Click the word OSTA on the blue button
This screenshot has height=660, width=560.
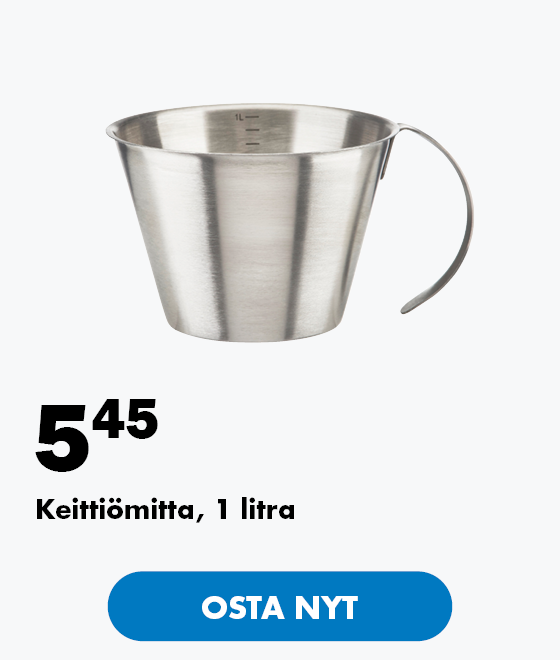coord(243,607)
